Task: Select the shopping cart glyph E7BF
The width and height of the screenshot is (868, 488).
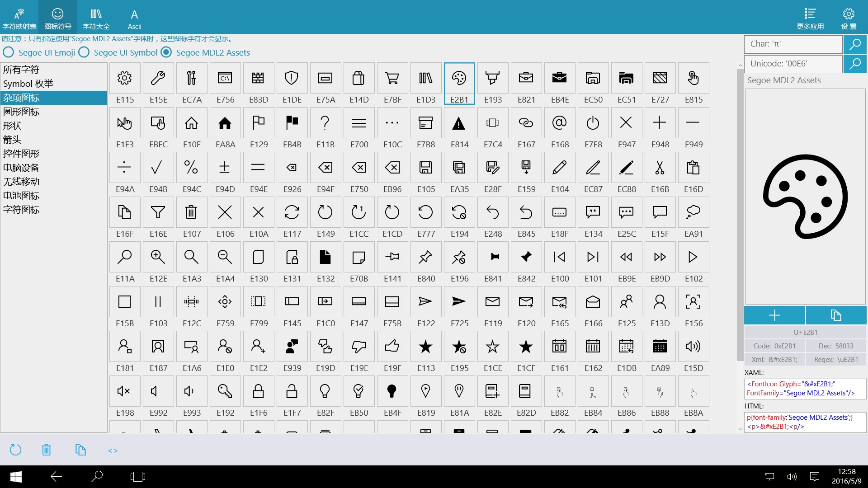Action: (x=392, y=78)
